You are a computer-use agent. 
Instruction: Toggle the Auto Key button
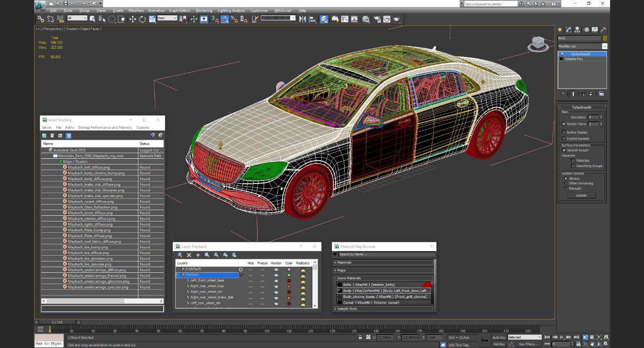point(499,337)
